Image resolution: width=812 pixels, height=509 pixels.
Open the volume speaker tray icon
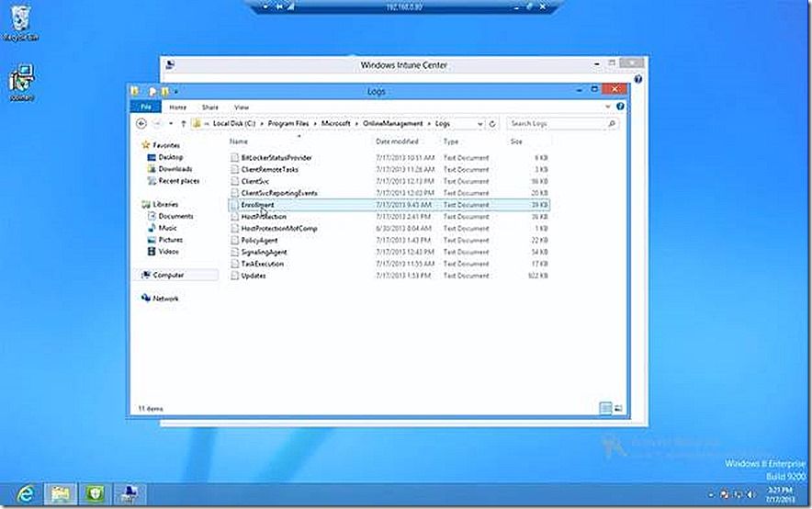[x=750, y=495]
